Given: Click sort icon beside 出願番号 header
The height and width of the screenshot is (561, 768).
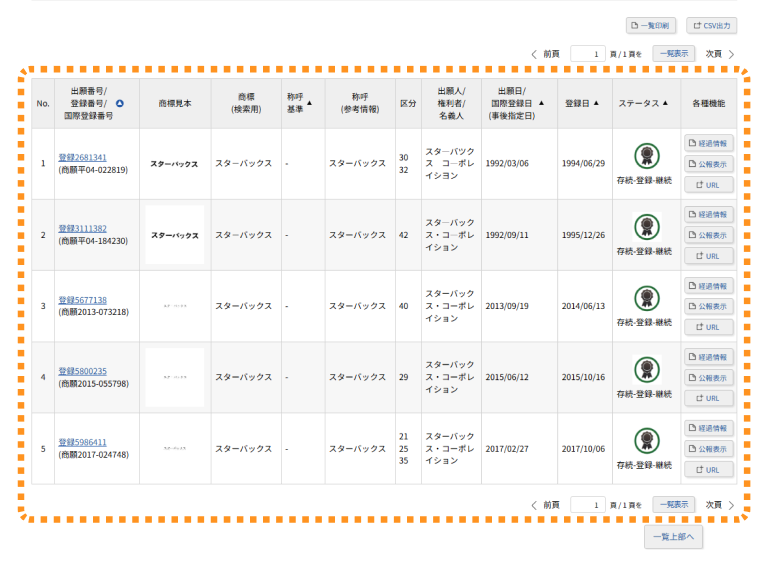Looking at the screenshot, I should pyautogui.click(x=120, y=103).
